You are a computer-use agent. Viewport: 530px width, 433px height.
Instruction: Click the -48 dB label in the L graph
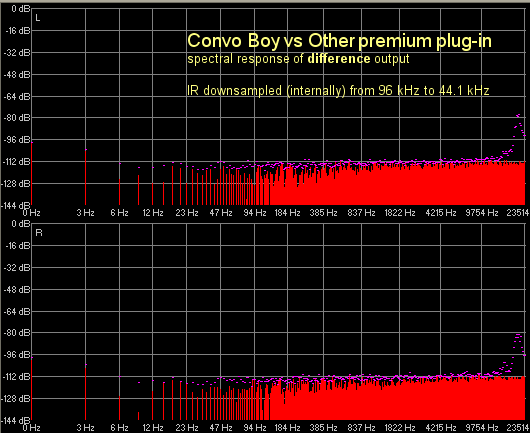(18, 74)
